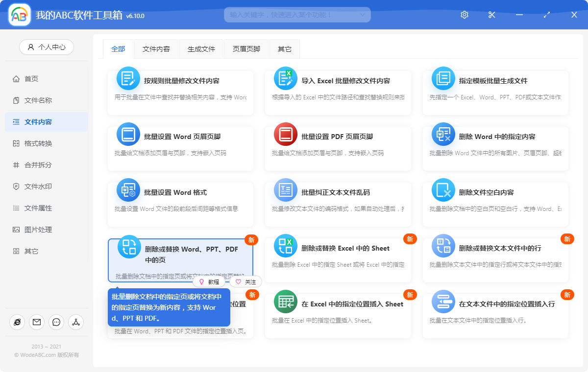Click the 关注 follow button

click(246, 281)
